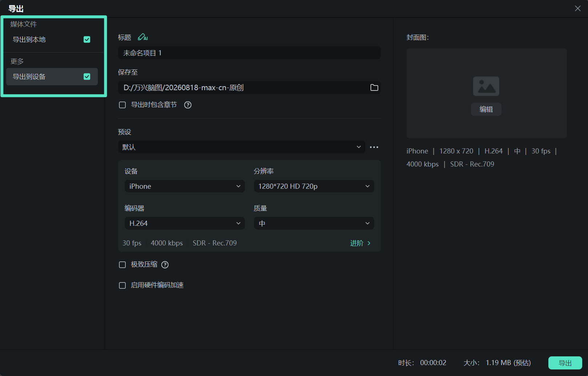588x376 pixels.
Task: Enable 导出时包含章节 checkbox
Action: coord(123,105)
